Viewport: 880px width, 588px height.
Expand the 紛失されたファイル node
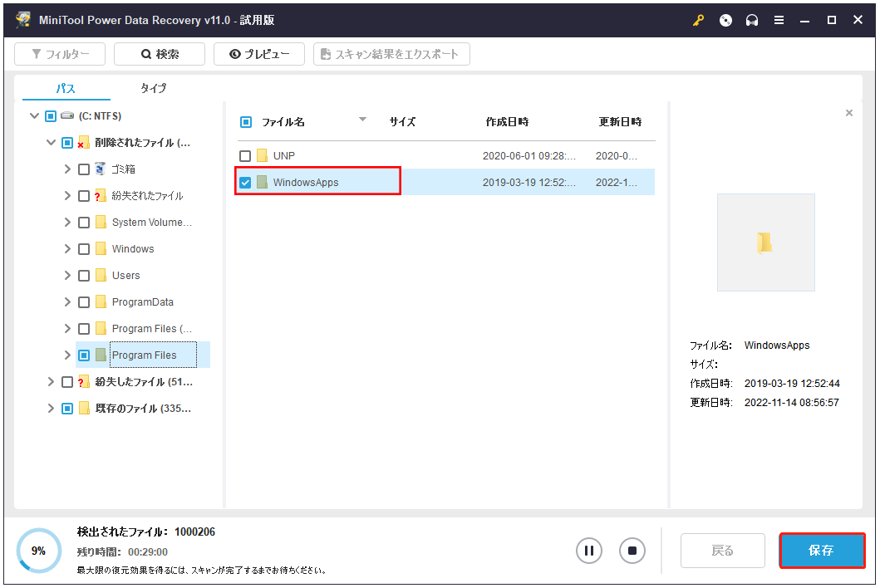(67, 195)
